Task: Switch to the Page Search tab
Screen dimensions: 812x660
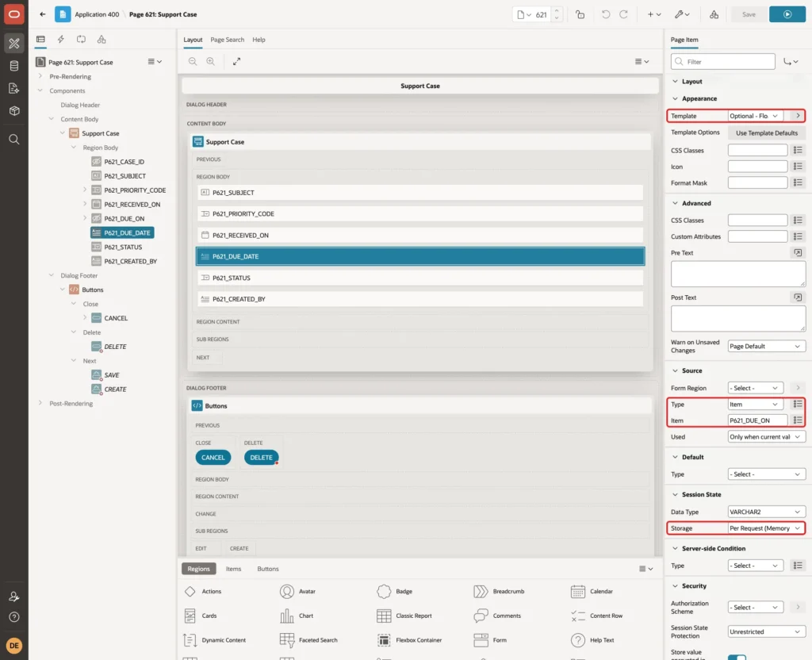Action: [227, 40]
